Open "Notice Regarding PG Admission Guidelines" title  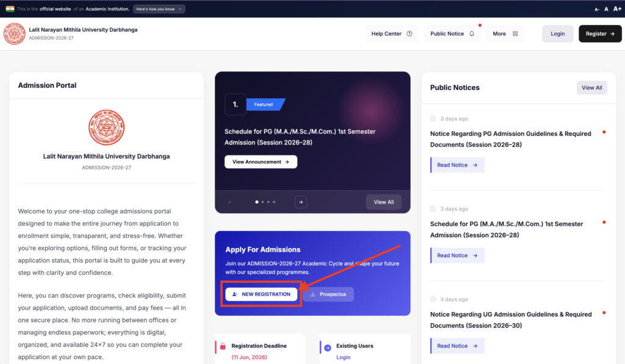511,139
